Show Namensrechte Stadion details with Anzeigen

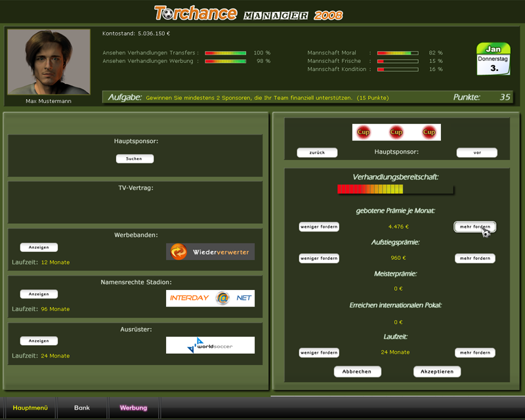(x=39, y=295)
